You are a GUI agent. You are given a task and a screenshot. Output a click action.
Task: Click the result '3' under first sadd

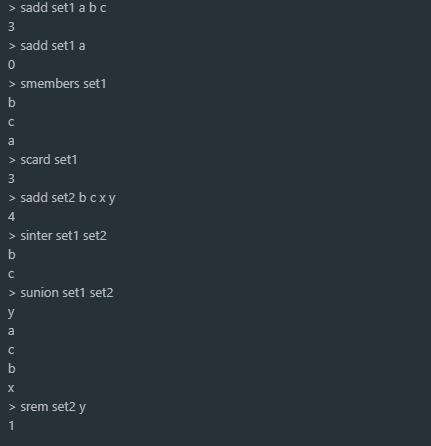(x=11, y=27)
